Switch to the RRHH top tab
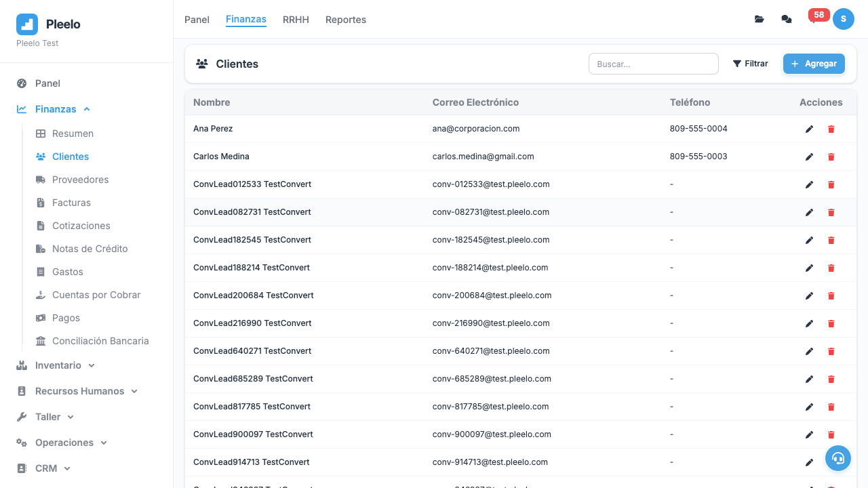Image resolution: width=868 pixels, height=488 pixels. click(x=296, y=20)
